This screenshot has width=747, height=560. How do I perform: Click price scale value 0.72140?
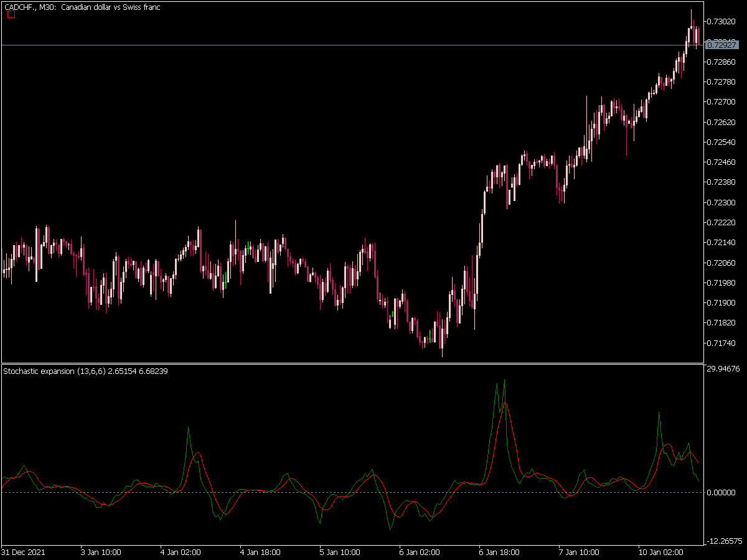click(722, 242)
